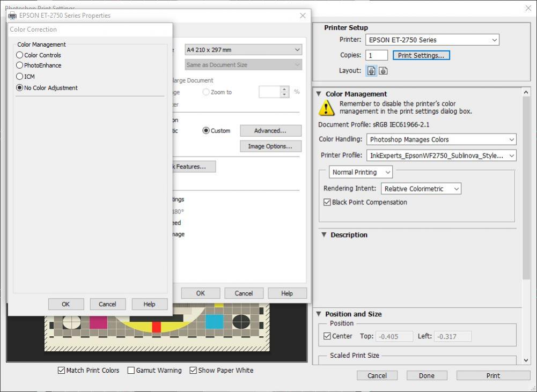Click OK in the Color Correction dialog

tap(66, 304)
